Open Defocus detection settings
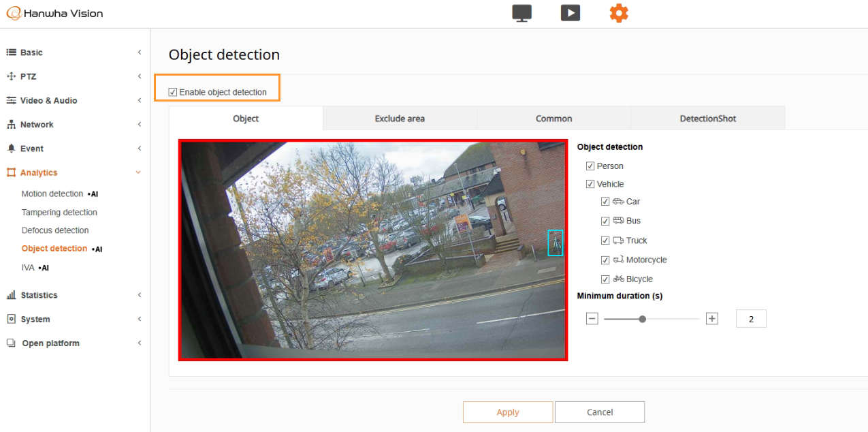 55,230
